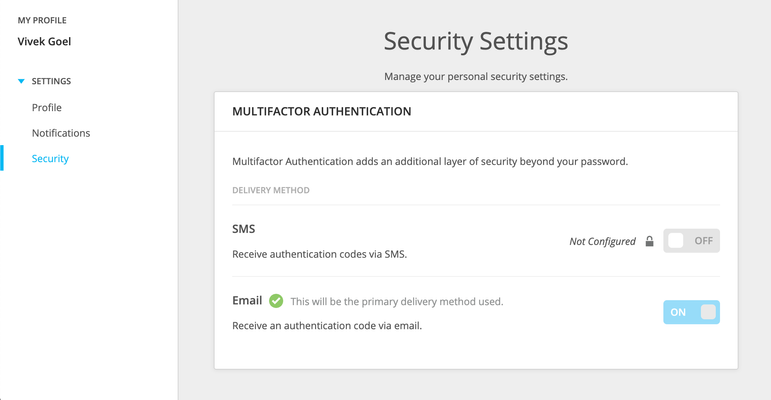The image size is (771, 400).
Task: Click the Vivek Goel profile name
Action: [44, 41]
